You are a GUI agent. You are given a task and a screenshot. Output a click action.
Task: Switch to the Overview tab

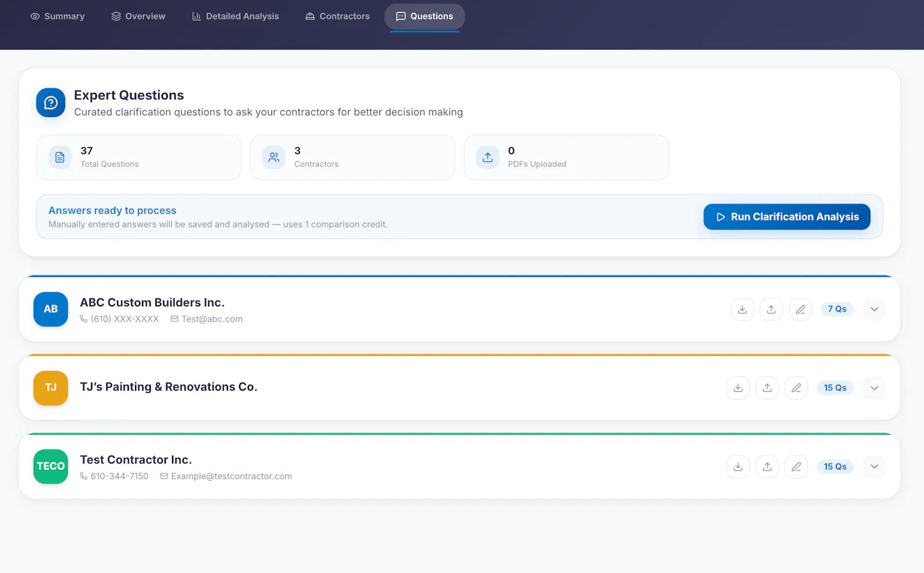click(x=138, y=16)
